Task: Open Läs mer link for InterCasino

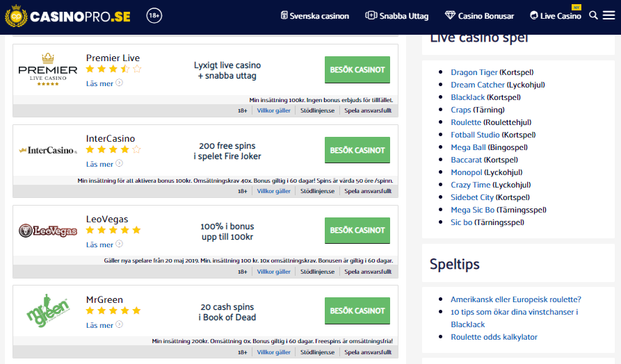Action: 100,164
